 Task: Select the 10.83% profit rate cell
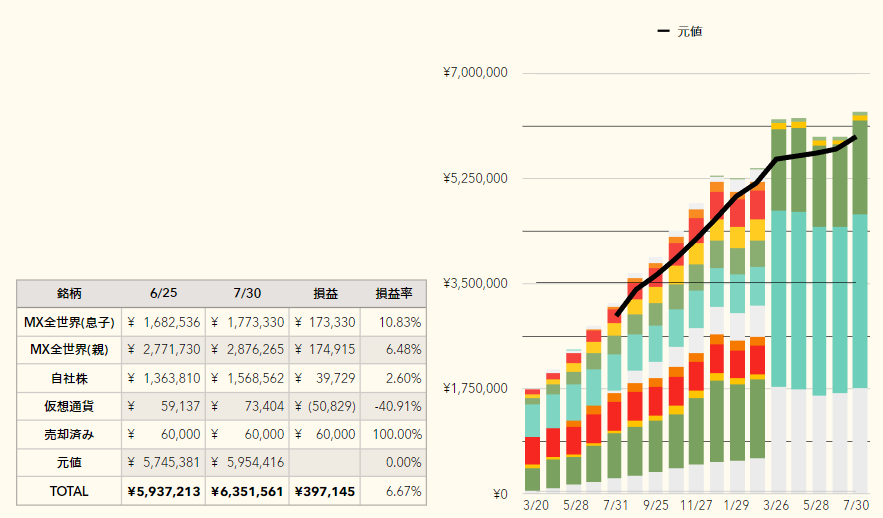tap(394, 322)
